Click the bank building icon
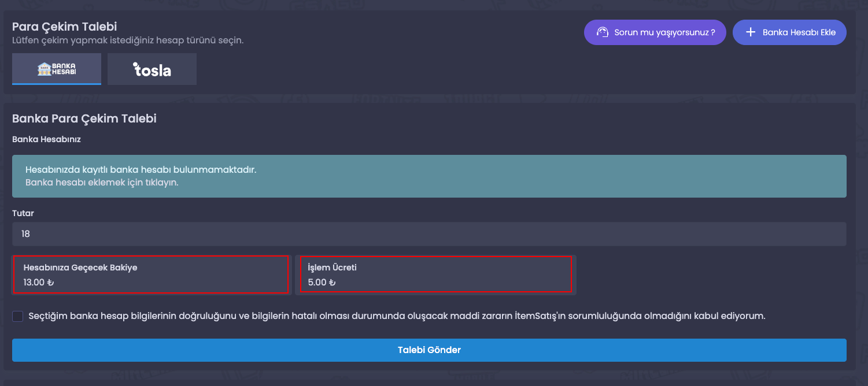 (x=44, y=69)
